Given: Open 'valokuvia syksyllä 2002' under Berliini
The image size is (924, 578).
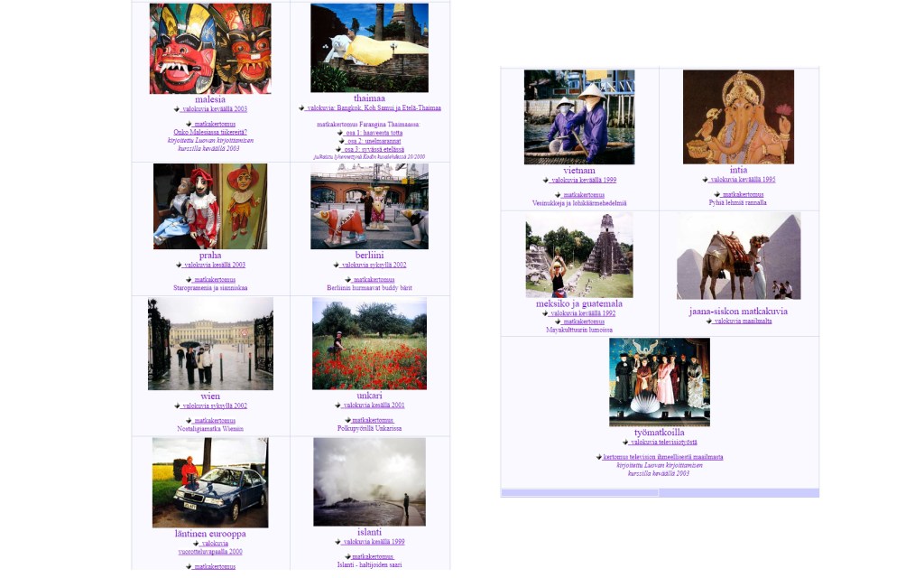Looking at the screenshot, I should pyautogui.click(x=374, y=266).
